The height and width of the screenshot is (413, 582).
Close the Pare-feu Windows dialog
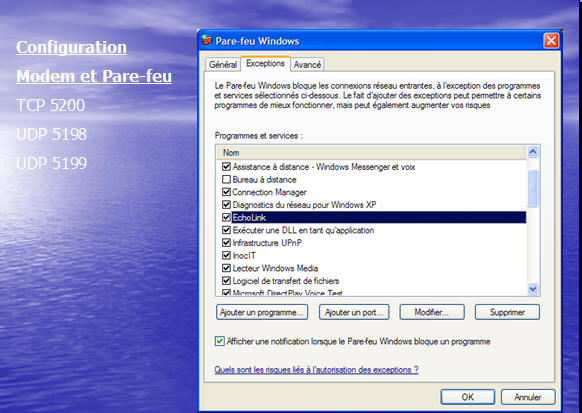tap(551, 41)
